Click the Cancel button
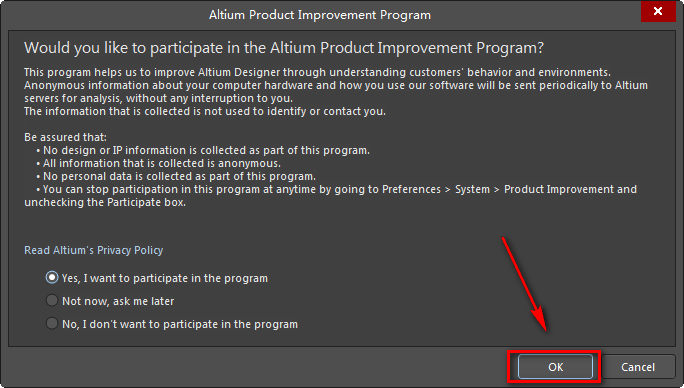This screenshot has width=684, height=388. (x=638, y=367)
